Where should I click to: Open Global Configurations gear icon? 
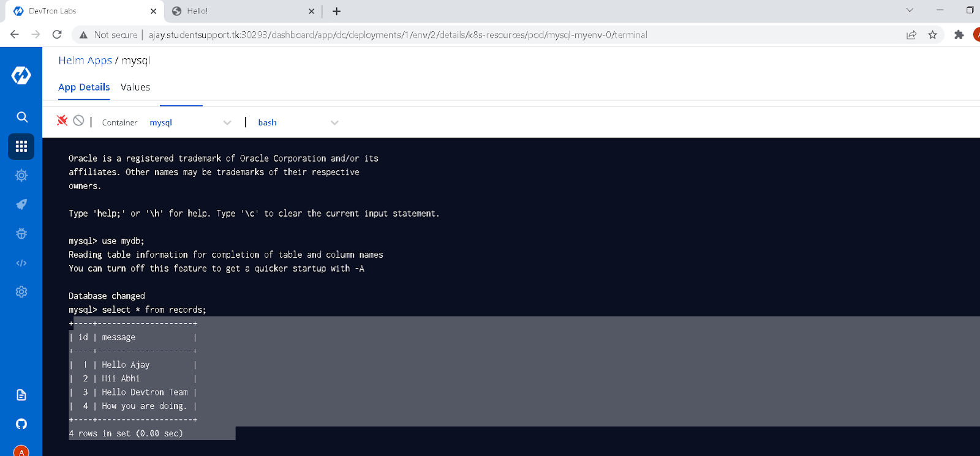point(21,292)
